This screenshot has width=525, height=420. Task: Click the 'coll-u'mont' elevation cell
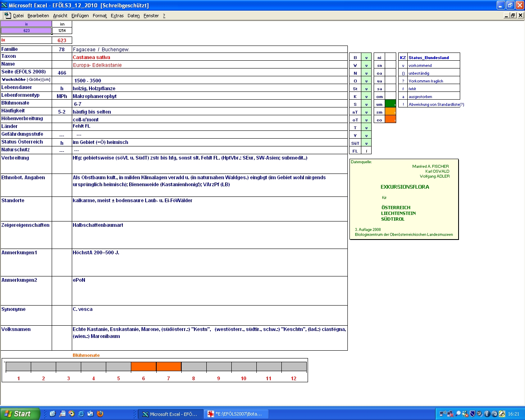(210, 119)
